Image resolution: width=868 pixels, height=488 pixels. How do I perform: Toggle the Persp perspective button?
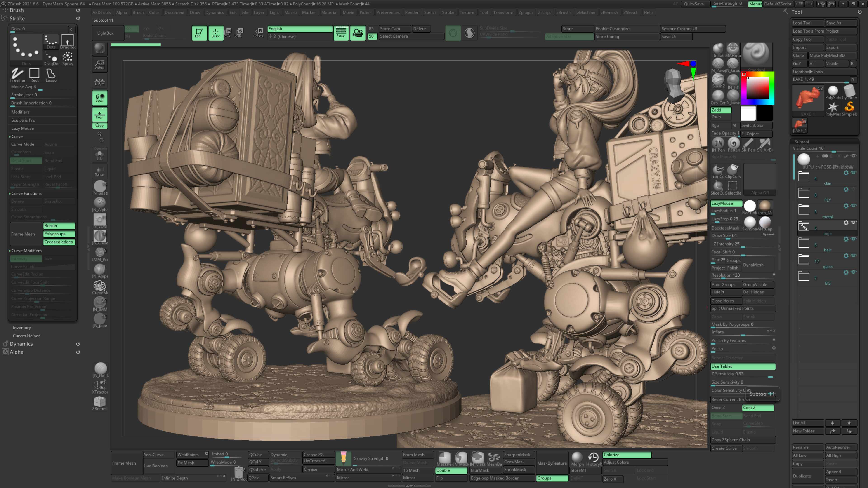click(x=341, y=33)
